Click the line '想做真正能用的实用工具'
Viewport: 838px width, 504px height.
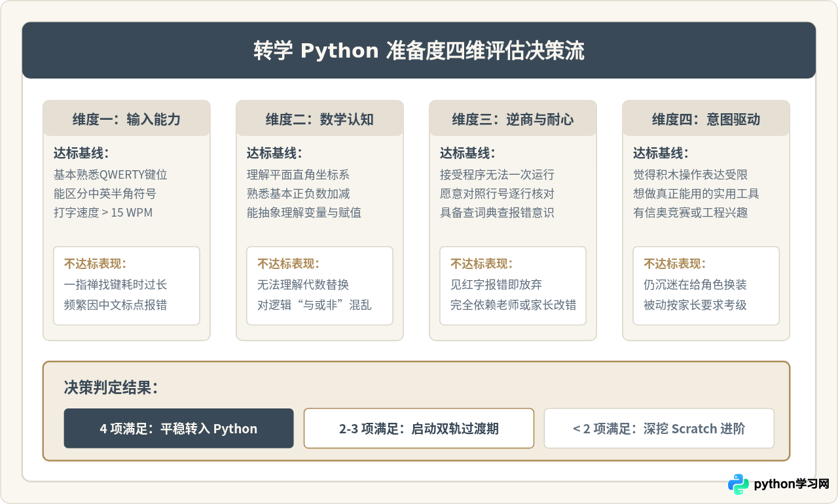(x=696, y=194)
